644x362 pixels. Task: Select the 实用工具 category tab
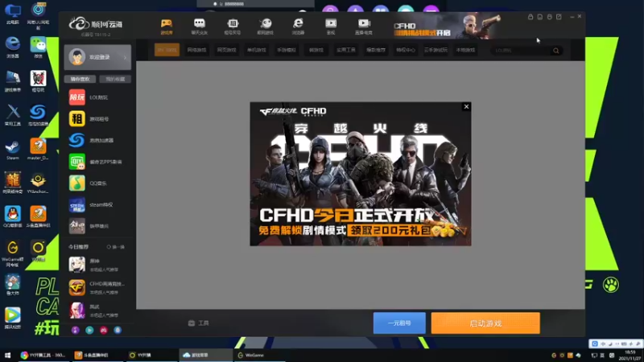pos(346,50)
